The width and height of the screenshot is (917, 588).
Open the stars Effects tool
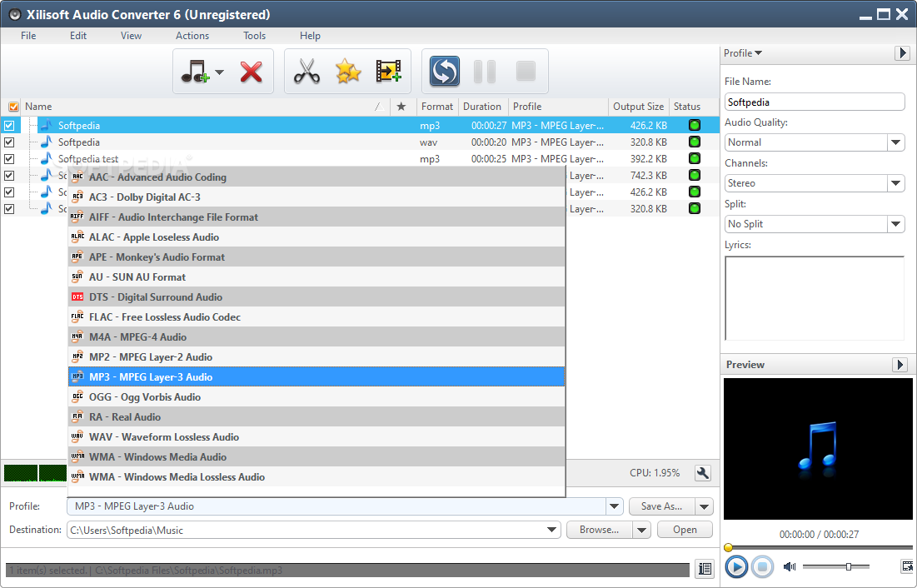pos(348,72)
